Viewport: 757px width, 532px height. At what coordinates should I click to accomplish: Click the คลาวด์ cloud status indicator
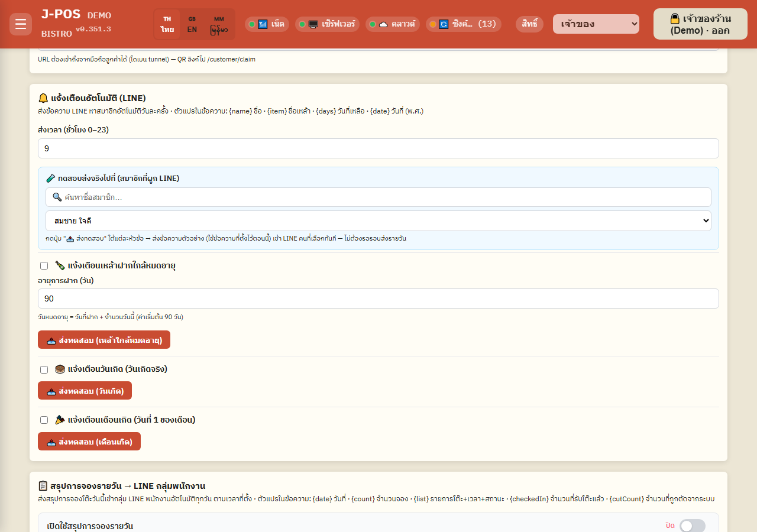(393, 24)
